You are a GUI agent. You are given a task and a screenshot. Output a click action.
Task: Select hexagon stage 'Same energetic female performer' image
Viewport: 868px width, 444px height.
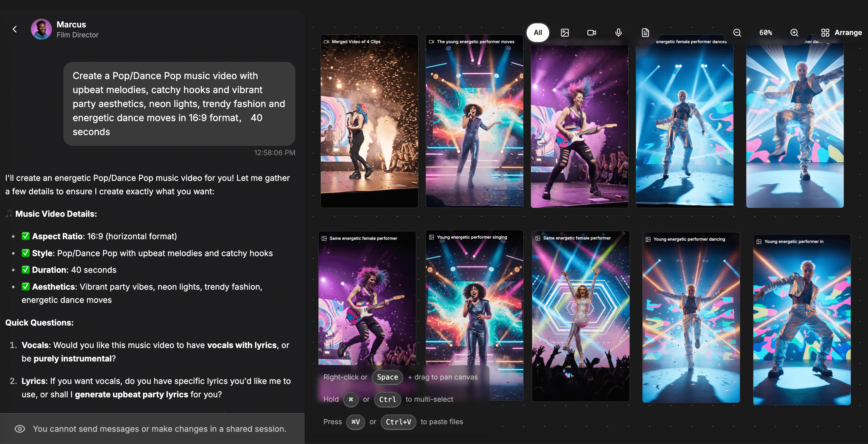click(581, 316)
